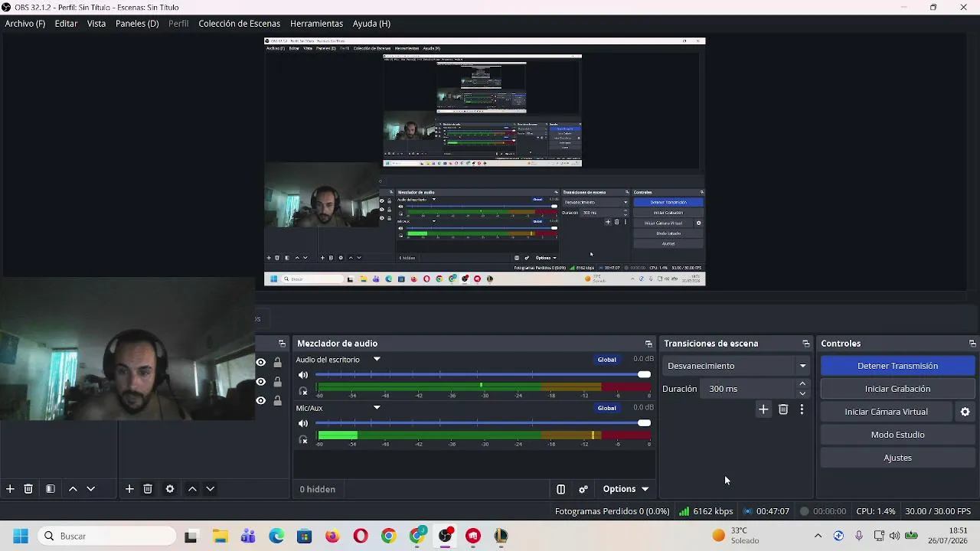
Task: Start recording with Iniciar Grabación
Action: point(897,389)
